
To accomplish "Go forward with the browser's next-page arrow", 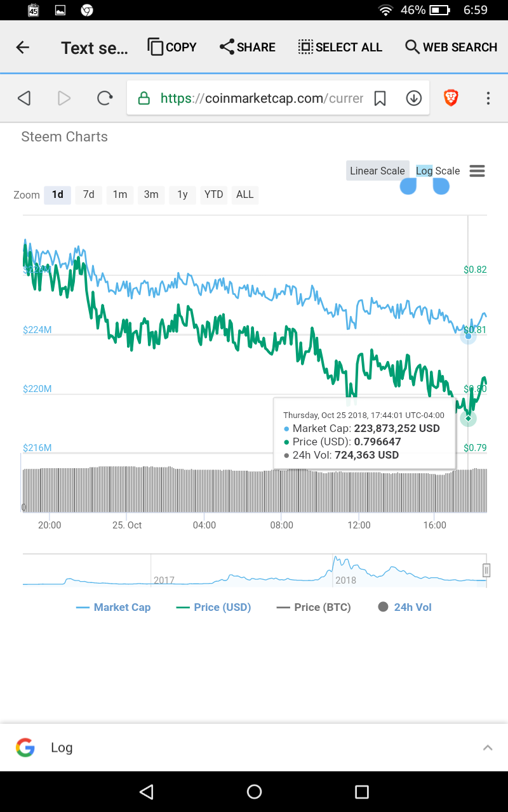I will pyautogui.click(x=63, y=98).
